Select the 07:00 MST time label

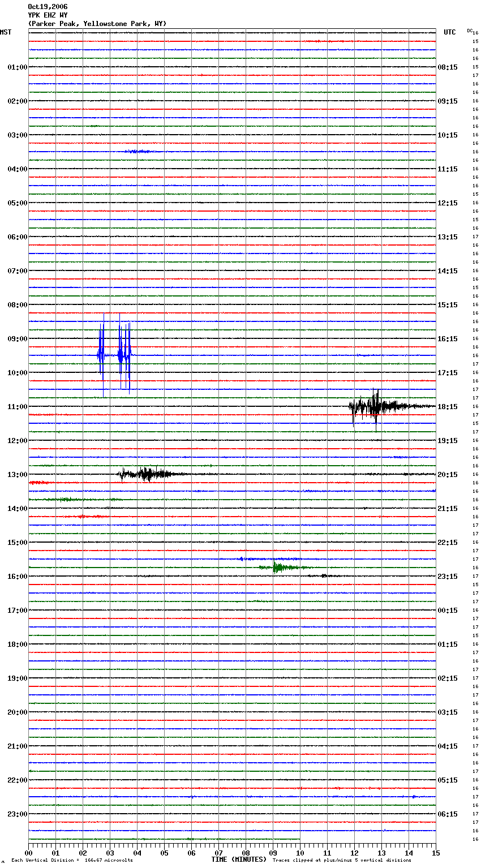pyautogui.click(x=18, y=271)
